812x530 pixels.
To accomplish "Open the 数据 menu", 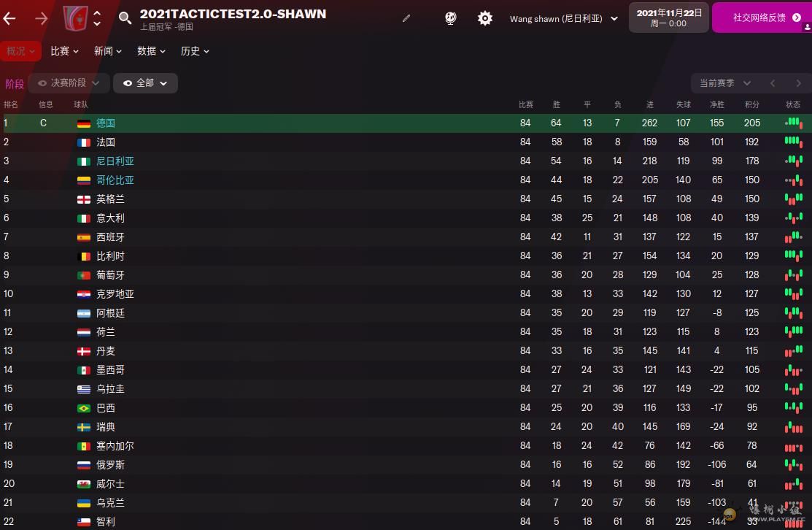I will (x=151, y=51).
